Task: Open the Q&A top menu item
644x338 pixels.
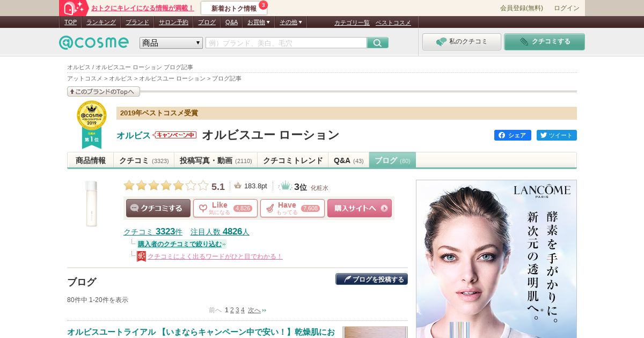Action: [x=231, y=22]
